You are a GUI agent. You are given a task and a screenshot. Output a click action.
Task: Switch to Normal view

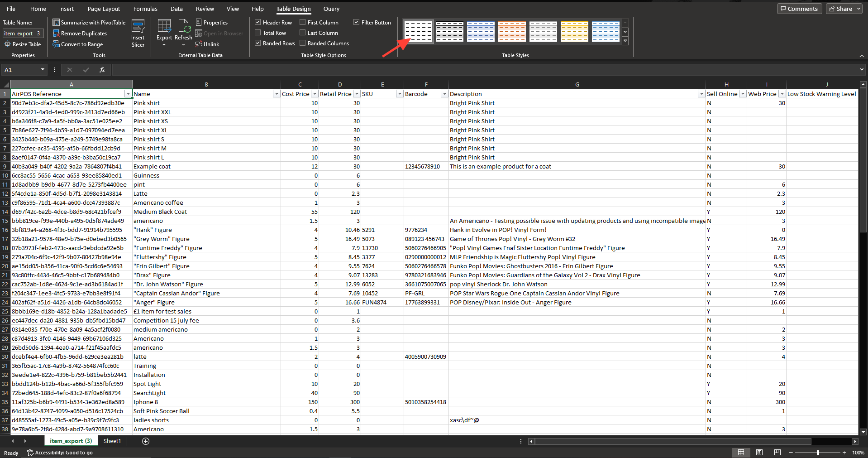(x=741, y=452)
